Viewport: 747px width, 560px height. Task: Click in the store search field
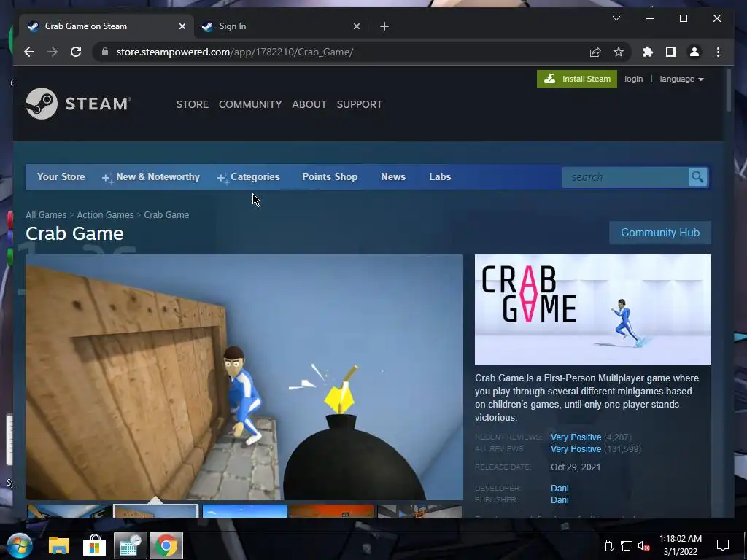click(x=625, y=177)
